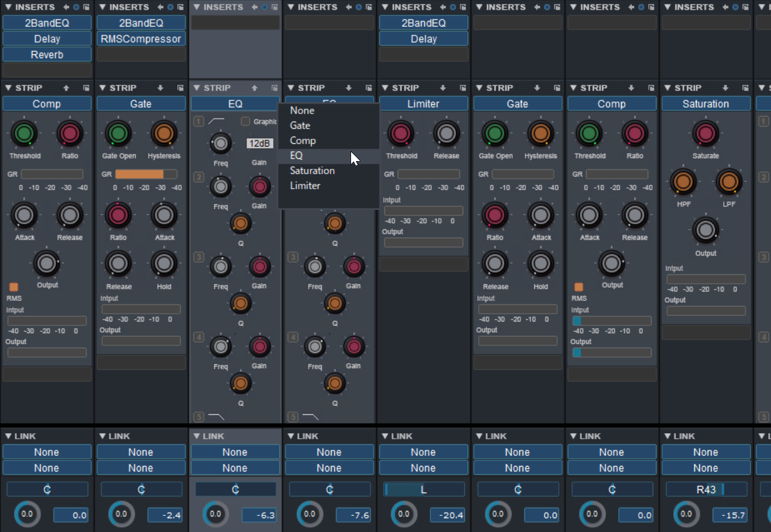The height and width of the screenshot is (532, 771).
Task: Open the 2BandEQ insert on the Reverb channel
Action: click(47, 23)
